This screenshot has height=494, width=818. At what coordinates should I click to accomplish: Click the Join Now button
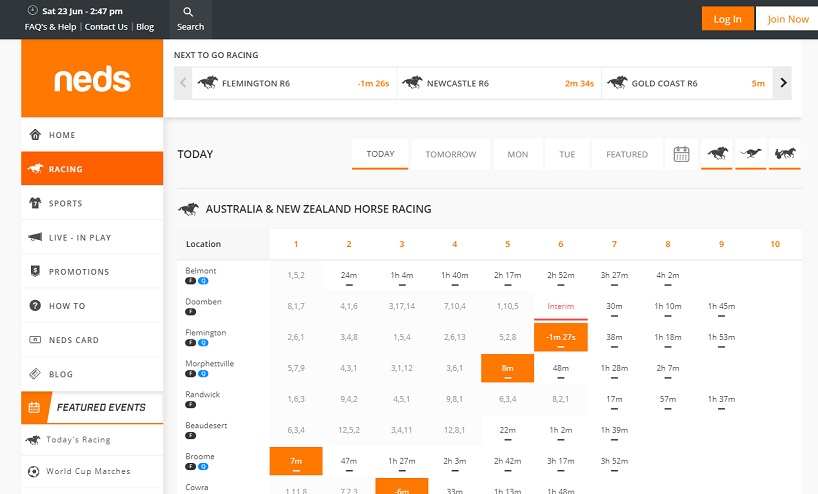(x=787, y=19)
